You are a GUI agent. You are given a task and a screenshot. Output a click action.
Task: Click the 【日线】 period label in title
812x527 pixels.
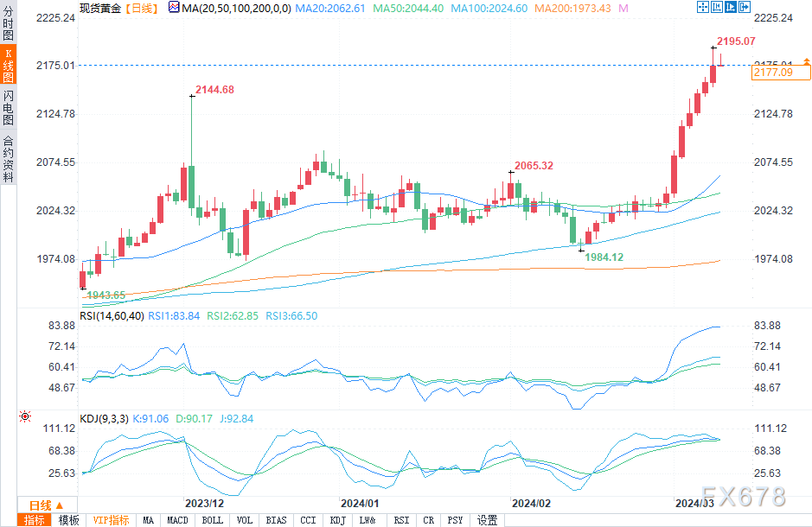pos(141,9)
